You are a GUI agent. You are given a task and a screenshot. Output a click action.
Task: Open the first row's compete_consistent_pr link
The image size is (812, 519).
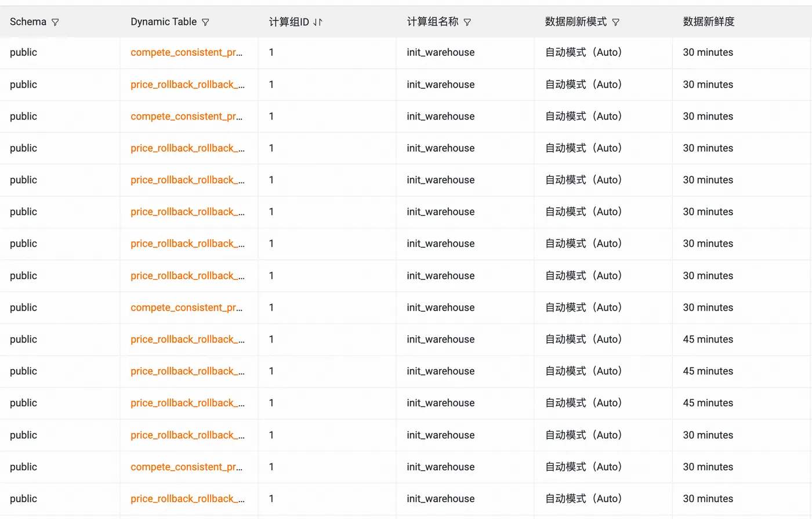(x=186, y=52)
